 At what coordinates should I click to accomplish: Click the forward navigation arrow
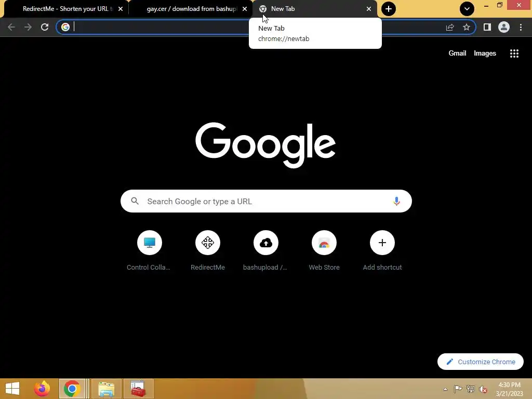point(28,27)
